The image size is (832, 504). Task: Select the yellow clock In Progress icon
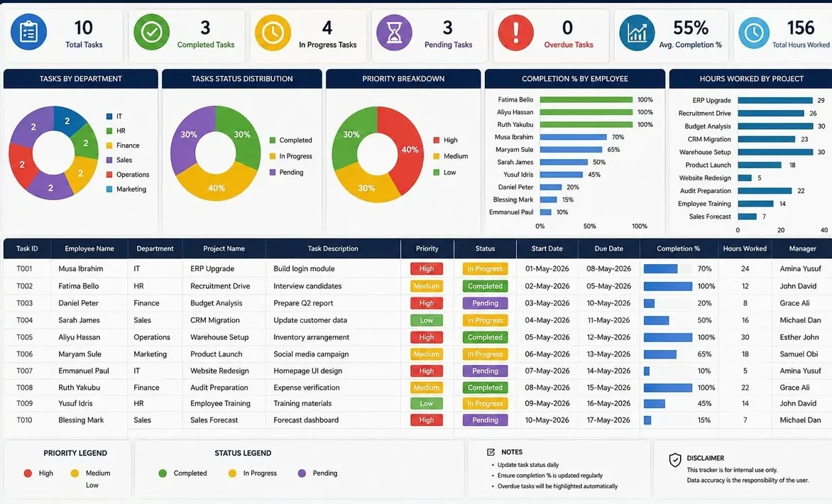point(273,33)
